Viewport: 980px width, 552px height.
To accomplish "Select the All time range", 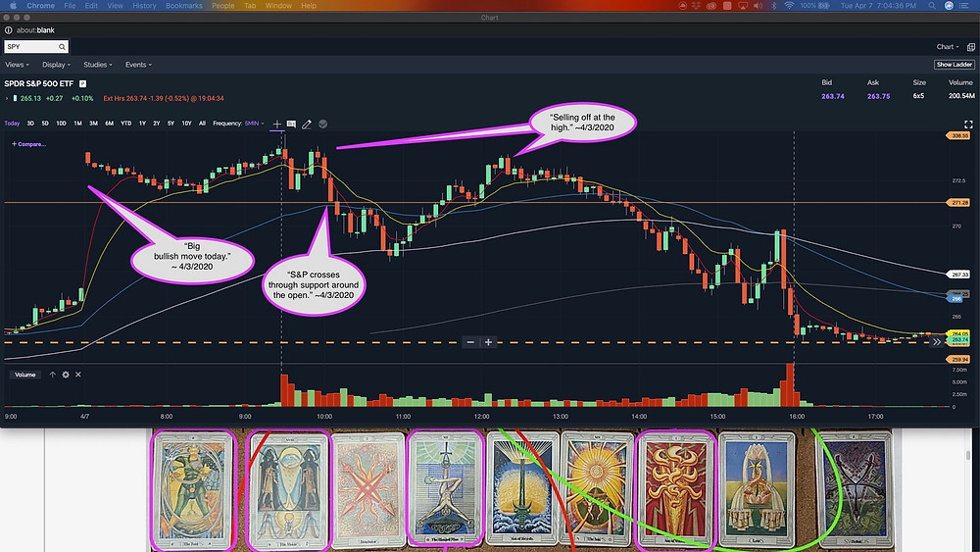I will point(202,124).
